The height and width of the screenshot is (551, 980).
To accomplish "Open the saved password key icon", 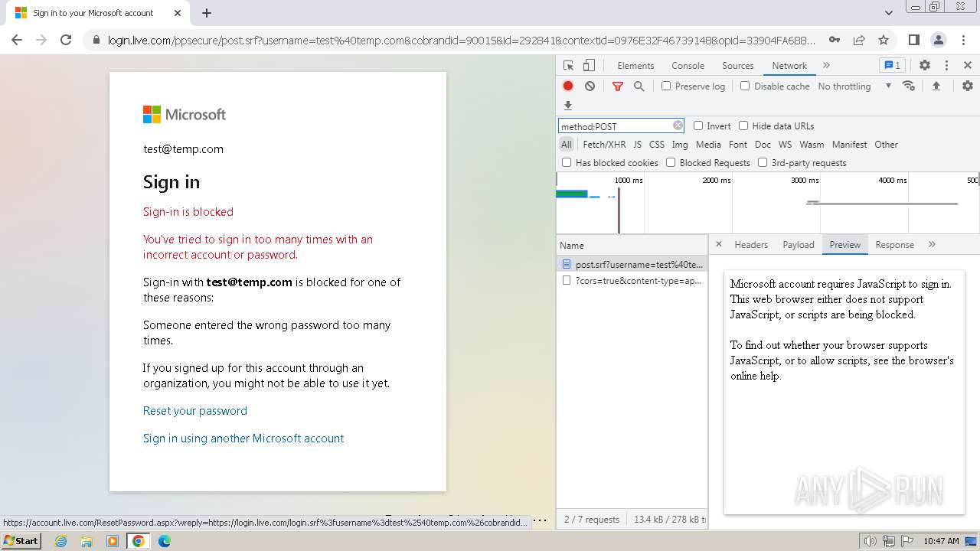I will click(x=835, y=40).
